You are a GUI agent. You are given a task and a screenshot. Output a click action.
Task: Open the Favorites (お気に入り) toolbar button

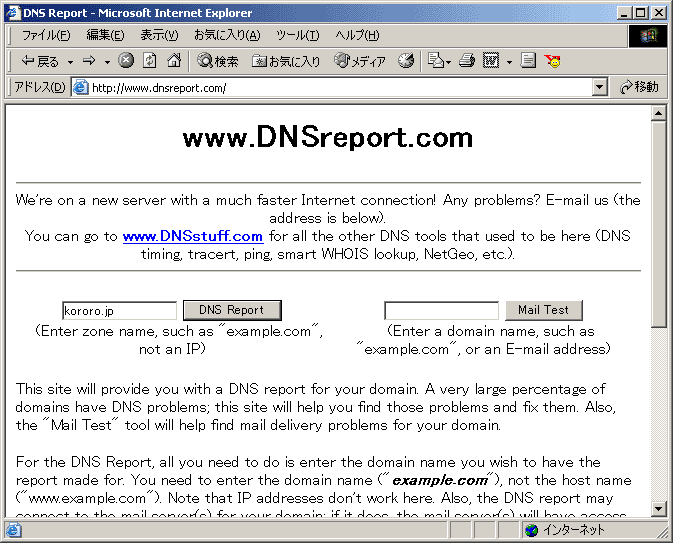coord(286,61)
